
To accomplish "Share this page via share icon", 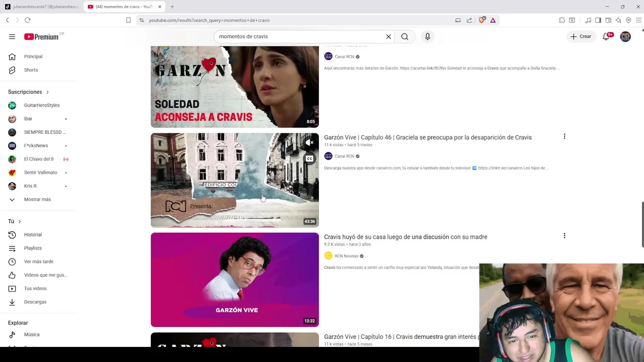I will [469, 20].
